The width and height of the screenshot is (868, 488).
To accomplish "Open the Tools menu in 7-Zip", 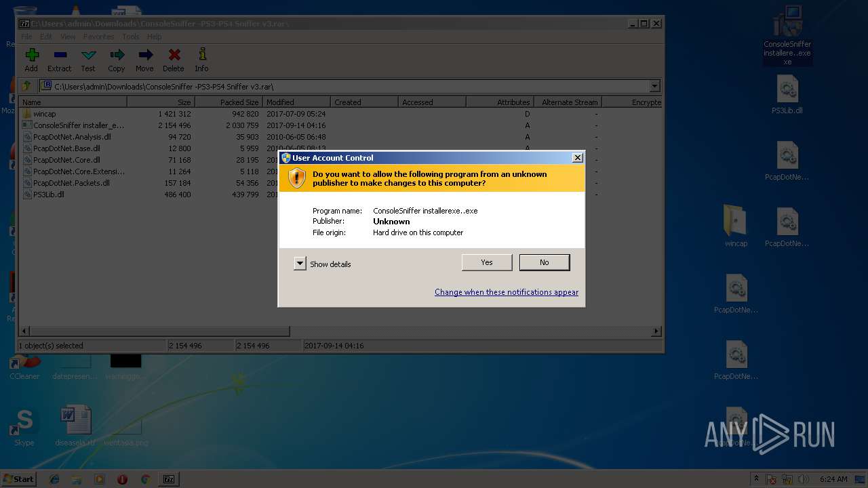I will [x=131, y=37].
